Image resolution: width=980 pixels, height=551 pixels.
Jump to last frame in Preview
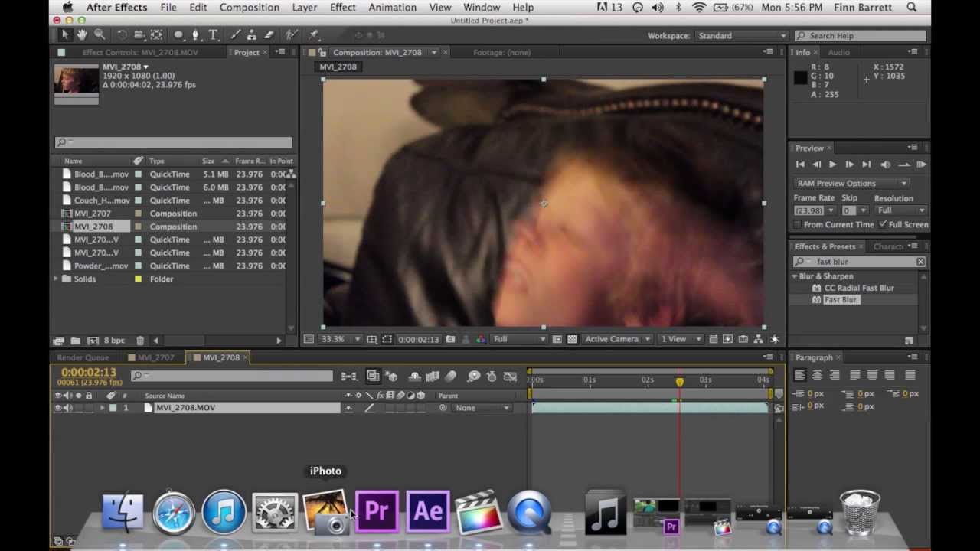(x=866, y=165)
